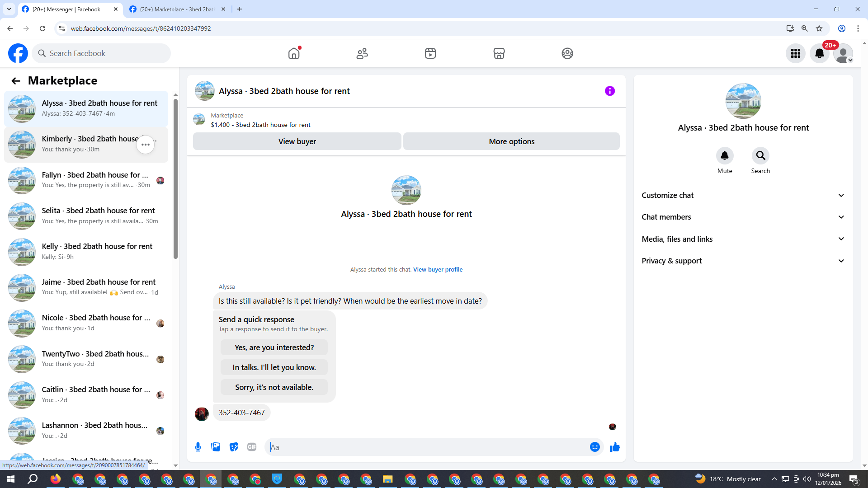Open the notifications bell
The width and height of the screenshot is (868, 488).
(x=819, y=53)
